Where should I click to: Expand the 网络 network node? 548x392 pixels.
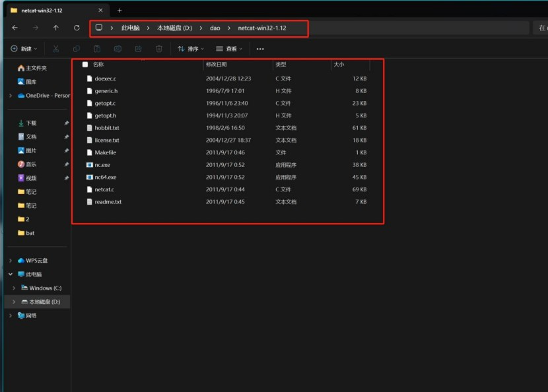[11, 315]
